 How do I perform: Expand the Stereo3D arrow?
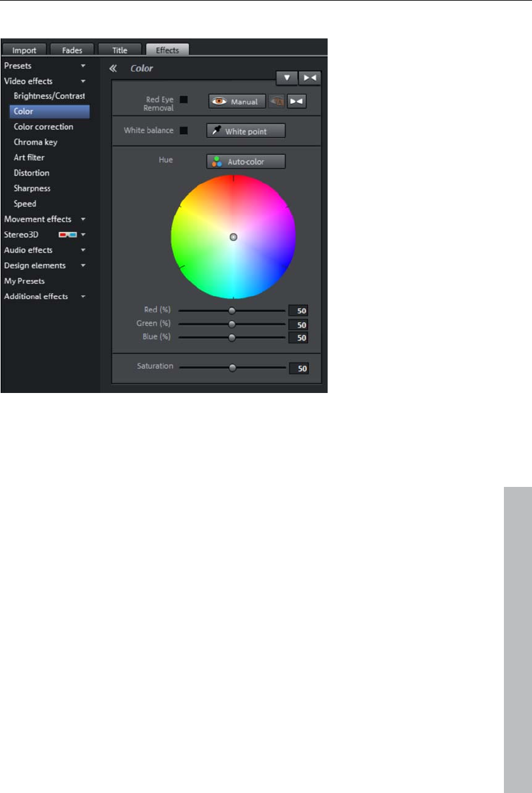[x=83, y=235]
